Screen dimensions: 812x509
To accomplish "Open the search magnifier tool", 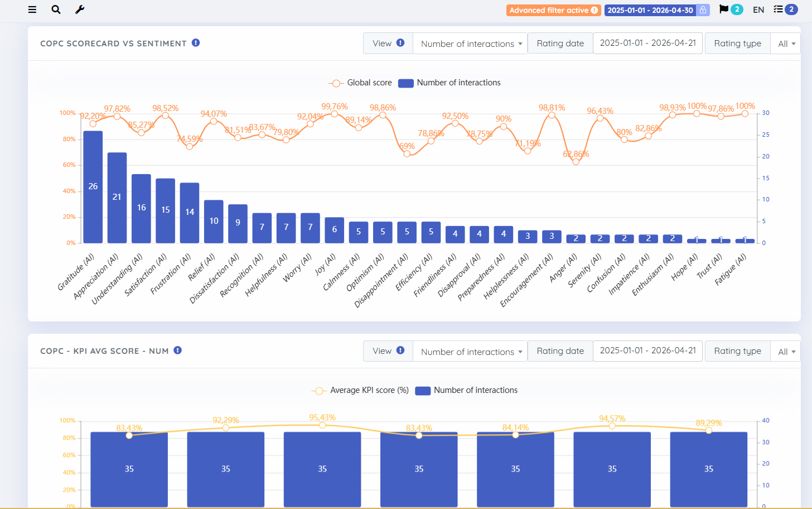I will pyautogui.click(x=56, y=9).
